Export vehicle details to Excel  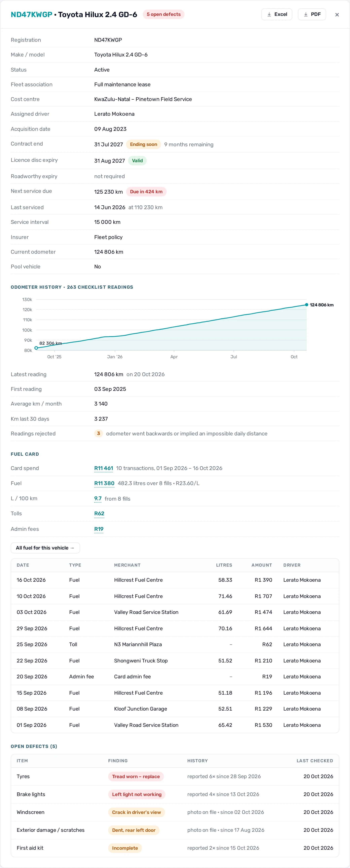coord(276,15)
